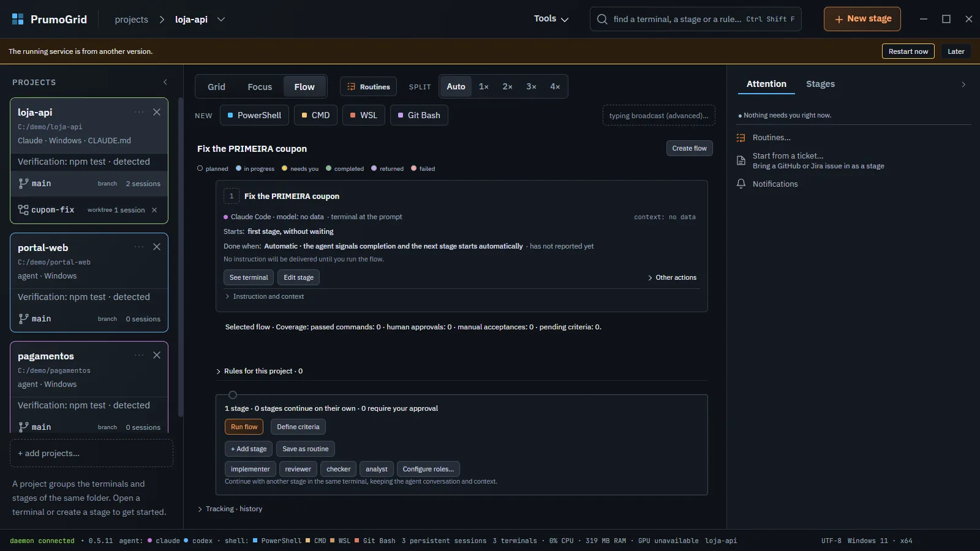
Task: Open the Notifications bell icon
Action: [741, 184]
